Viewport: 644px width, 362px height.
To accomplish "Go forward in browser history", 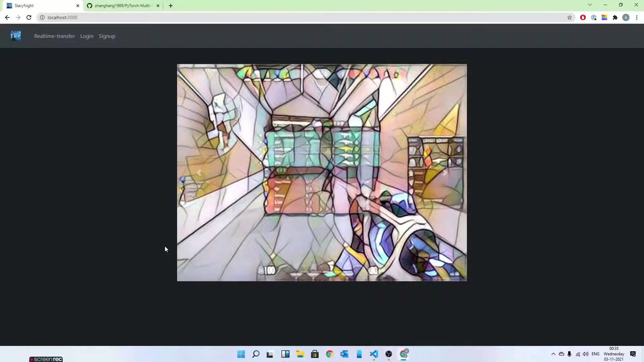I will pos(18,17).
